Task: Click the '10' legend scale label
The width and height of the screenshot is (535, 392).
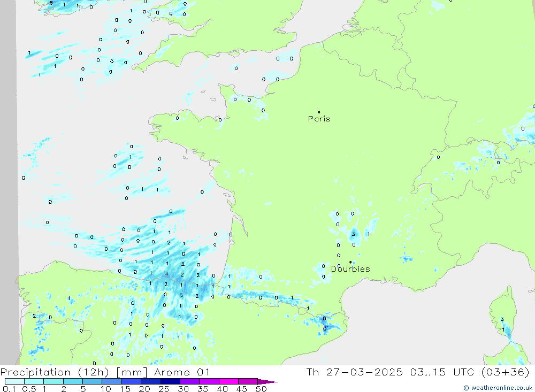Action: click(x=106, y=389)
